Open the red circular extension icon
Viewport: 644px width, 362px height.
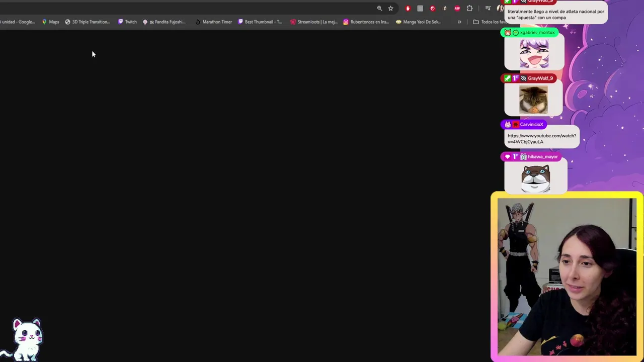point(432,8)
